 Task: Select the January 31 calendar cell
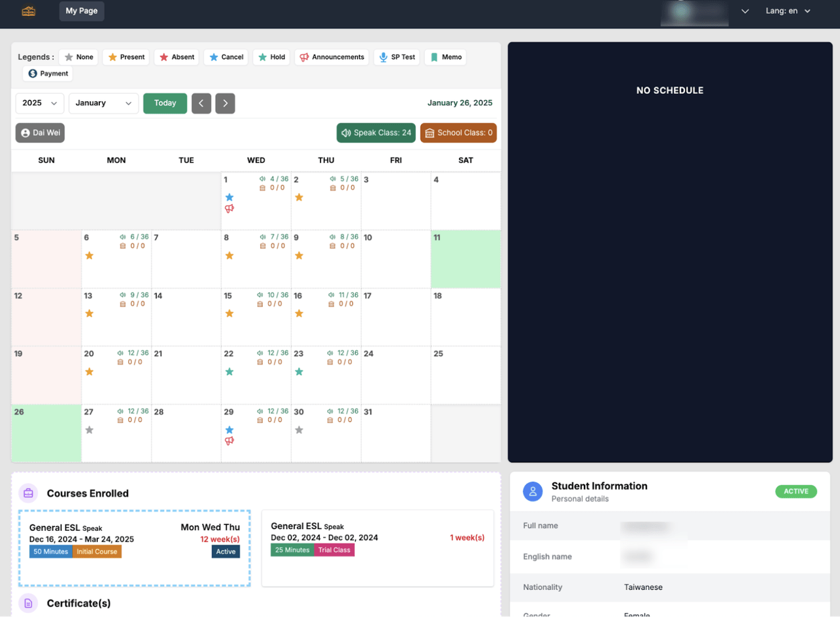pyautogui.click(x=396, y=433)
